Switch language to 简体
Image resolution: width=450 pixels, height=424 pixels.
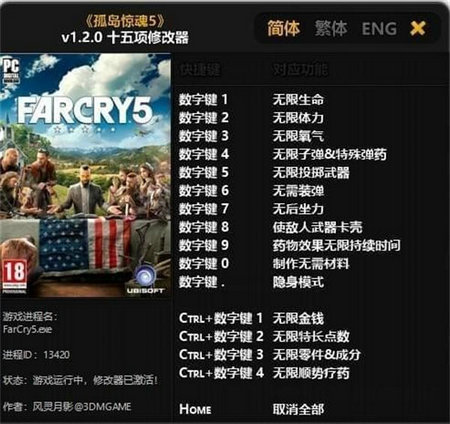284,28
